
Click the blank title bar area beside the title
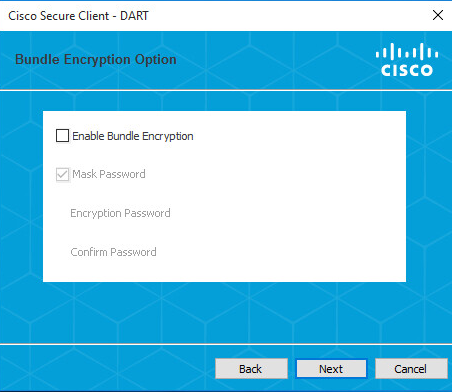[287, 16]
